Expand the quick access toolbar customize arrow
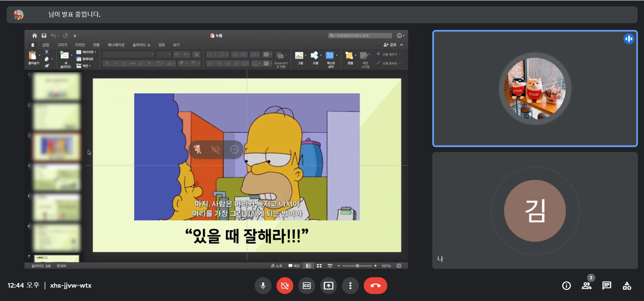This screenshot has width=644, height=301. [x=75, y=36]
